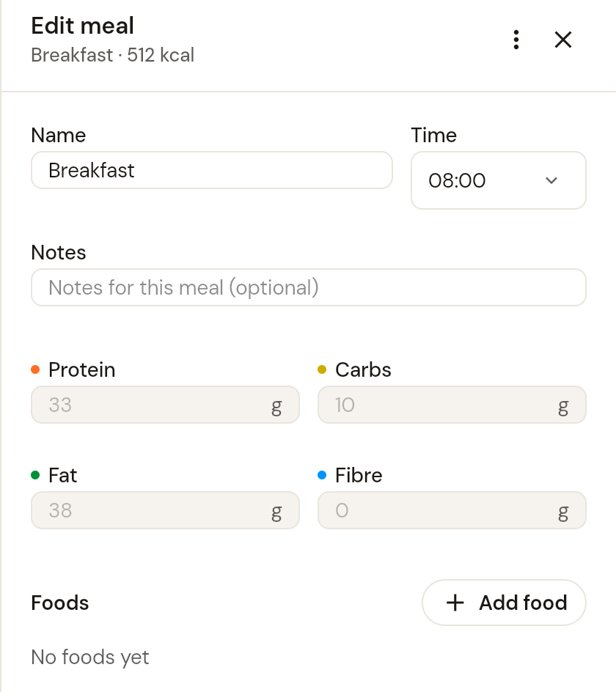Click the No foods yet placeholder text
Image resolution: width=616 pixels, height=692 pixels.
90,657
